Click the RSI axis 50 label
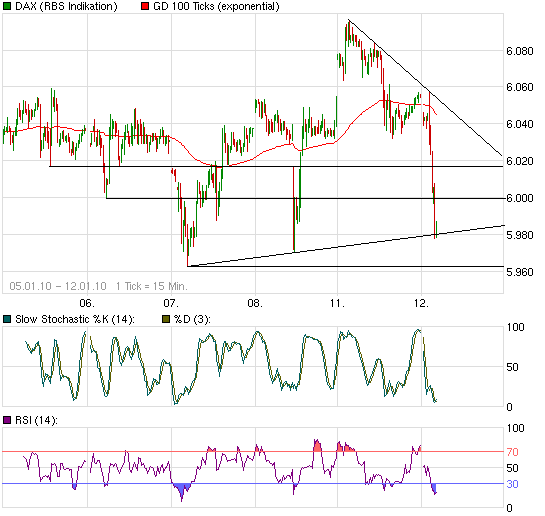The image size is (545, 516). (x=512, y=468)
